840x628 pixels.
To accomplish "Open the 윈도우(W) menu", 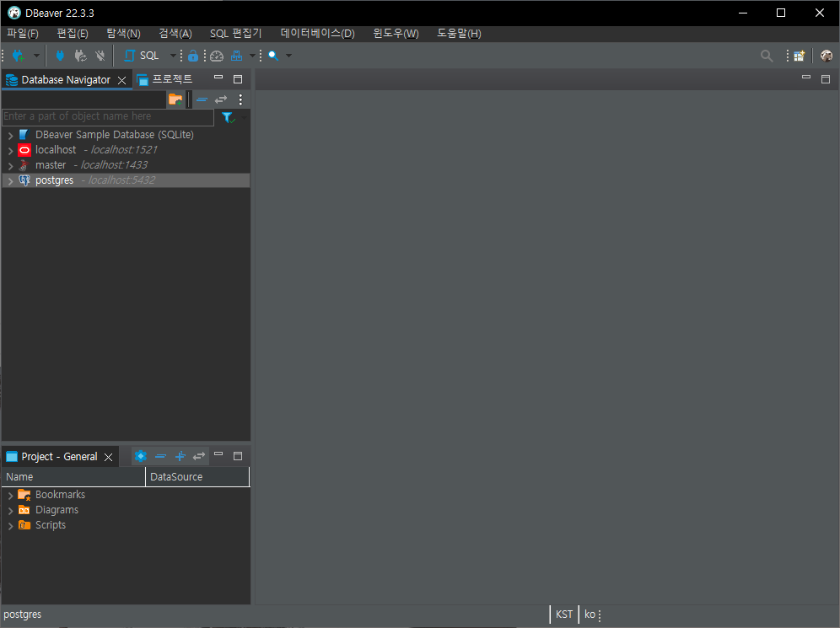I will click(396, 33).
